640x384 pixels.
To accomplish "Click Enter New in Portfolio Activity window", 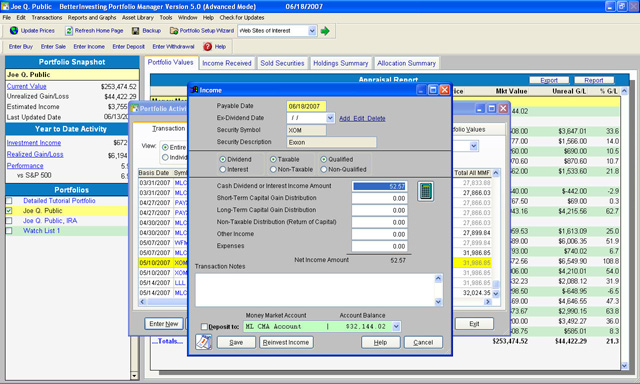I will 164,324.
